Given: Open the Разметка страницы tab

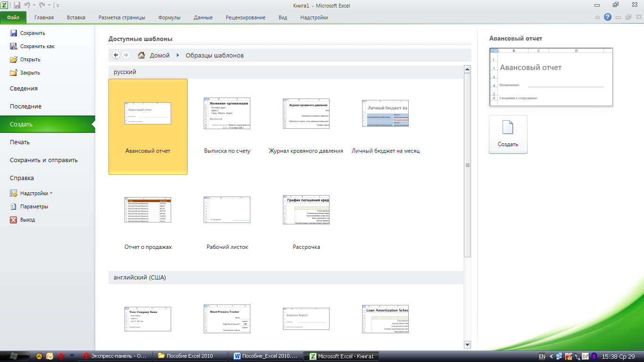Looking at the screenshot, I should pyautogui.click(x=122, y=18).
